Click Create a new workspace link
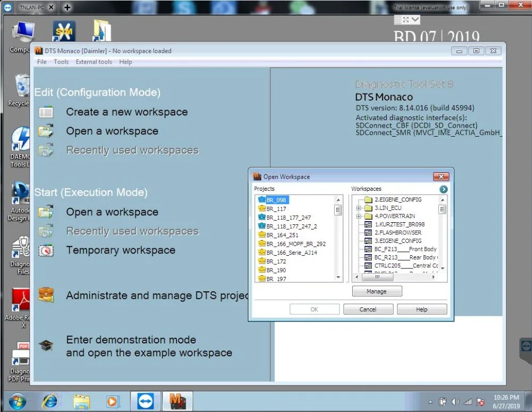This screenshot has height=412, width=532. pos(127,112)
